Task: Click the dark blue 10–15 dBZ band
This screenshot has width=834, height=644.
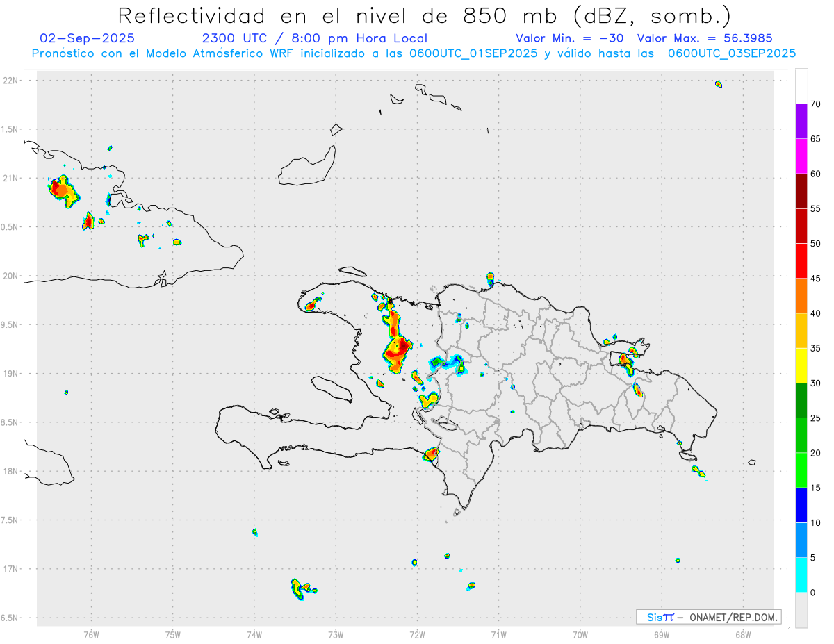Action: click(x=801, y=505)
